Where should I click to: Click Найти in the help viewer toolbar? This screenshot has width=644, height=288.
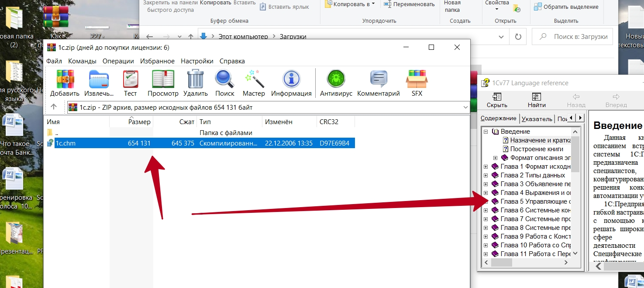537,101
